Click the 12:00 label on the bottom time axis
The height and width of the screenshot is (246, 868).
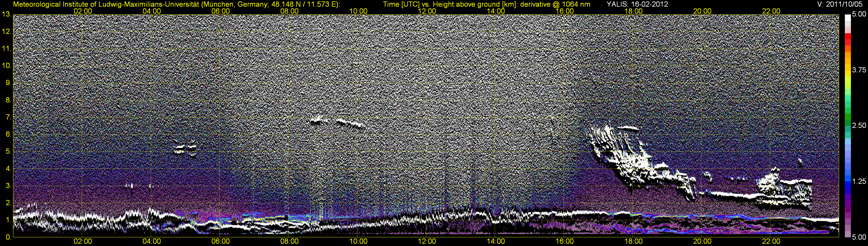tap(427, 241)
